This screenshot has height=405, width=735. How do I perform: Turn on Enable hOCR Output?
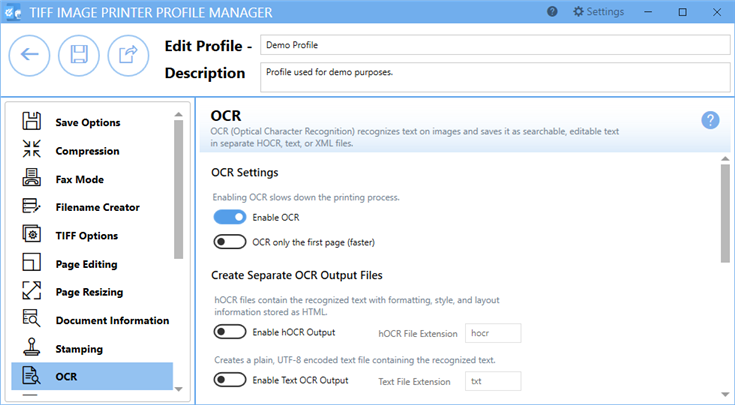point(230,332)
